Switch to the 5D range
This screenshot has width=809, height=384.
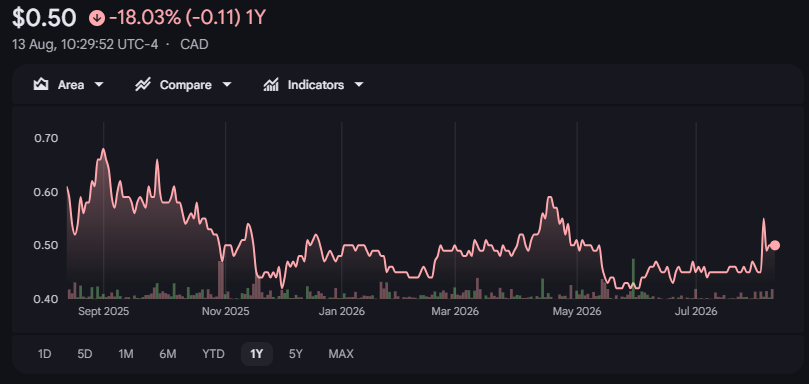[85, 354]
